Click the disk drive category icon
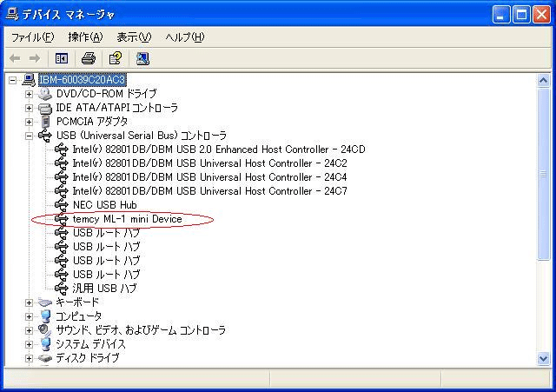 (45, 358)
